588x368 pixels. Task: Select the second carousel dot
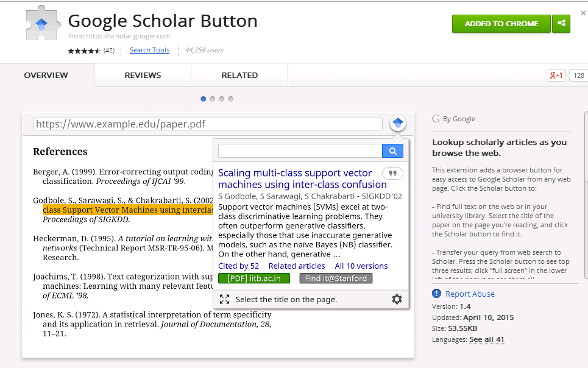[x=213, y=99]
